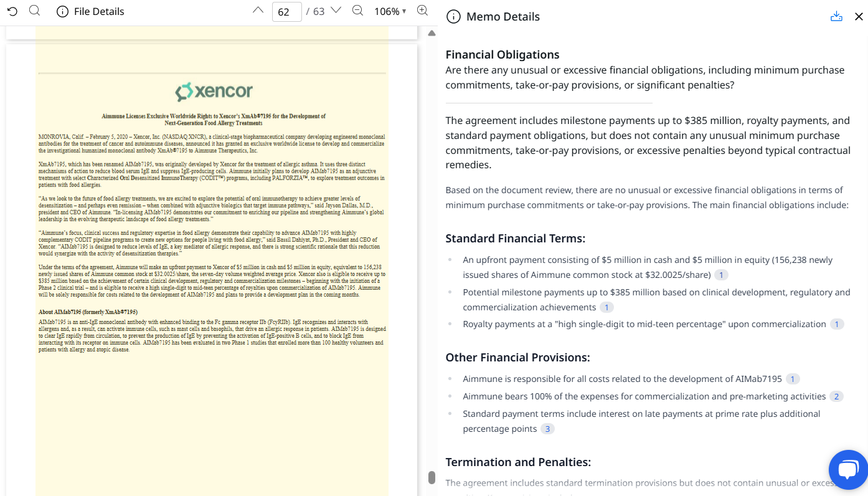This screenshot has height=496, width=868.
Task: Open citation 1 after upfront payment item
Action: point(721,275)
